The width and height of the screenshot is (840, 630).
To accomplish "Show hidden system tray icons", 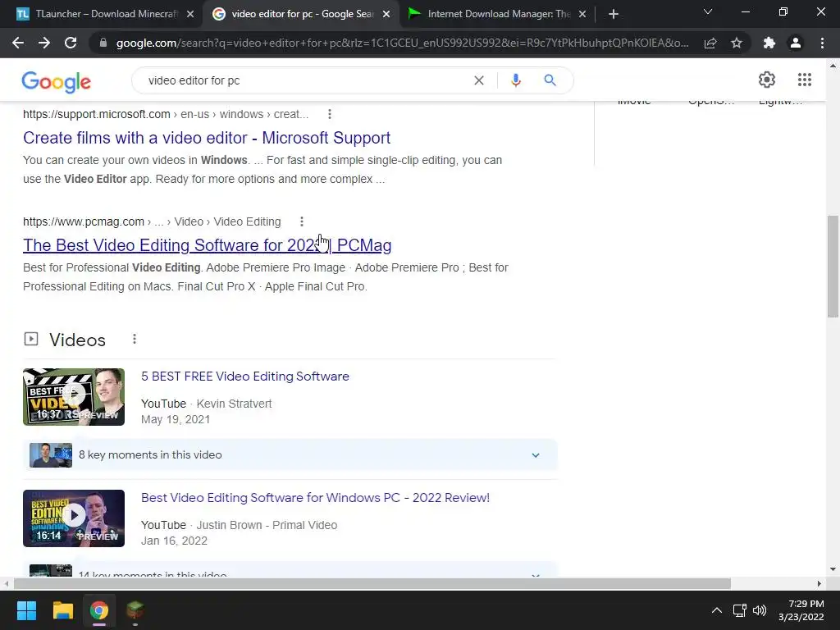I will (716, 610).
